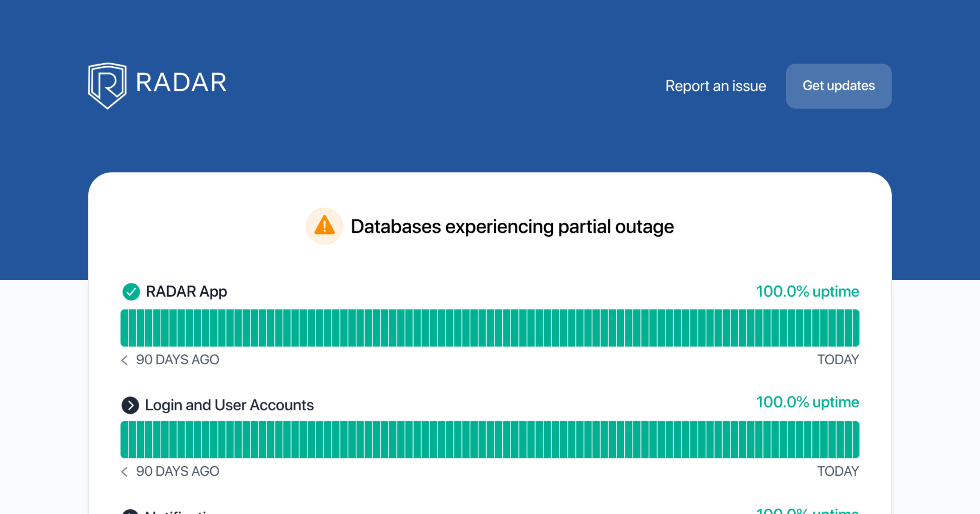Screen dimensions: 980x514
Task: Show earlier history for Login and User Accounts
Action: coord(125,472)
